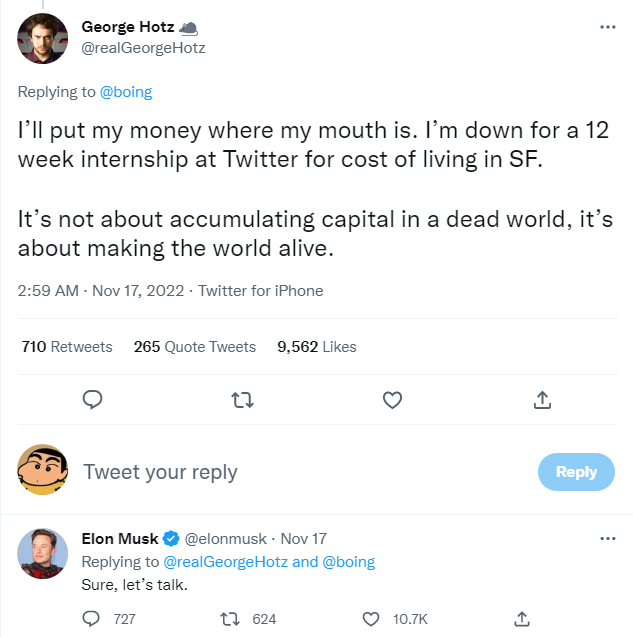Click reply icon on Elon Musk's tweet
This screenshot has width=633, height=637.
click(92, 619)
